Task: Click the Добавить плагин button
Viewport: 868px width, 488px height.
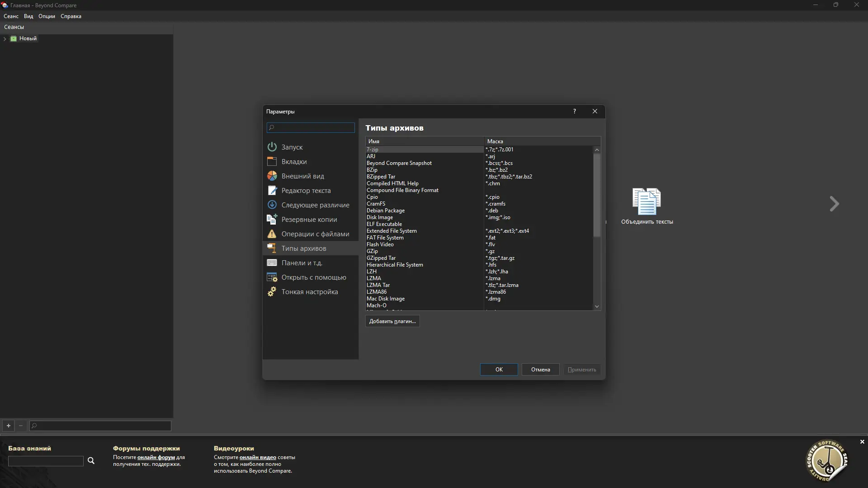Action: (392, 321)
